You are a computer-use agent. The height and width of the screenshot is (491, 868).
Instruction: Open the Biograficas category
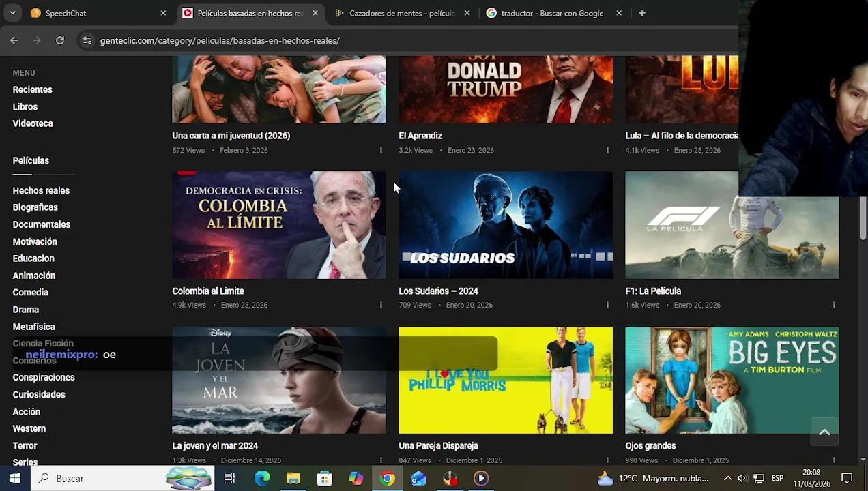click(x=35, y=207)
